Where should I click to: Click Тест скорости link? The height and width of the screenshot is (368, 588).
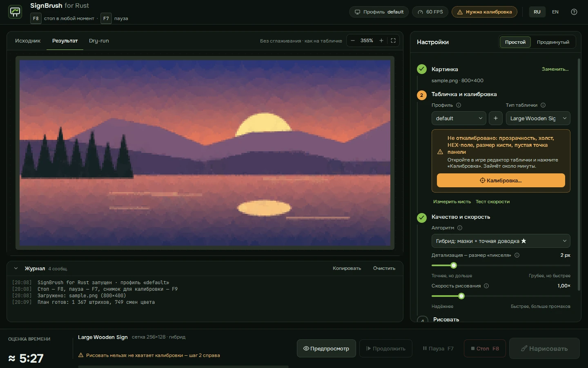click(492, 202)
